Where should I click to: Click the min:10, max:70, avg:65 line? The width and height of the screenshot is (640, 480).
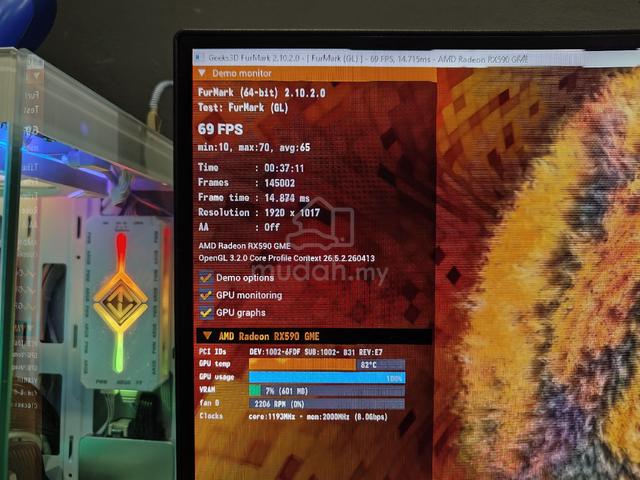point(254,147)
